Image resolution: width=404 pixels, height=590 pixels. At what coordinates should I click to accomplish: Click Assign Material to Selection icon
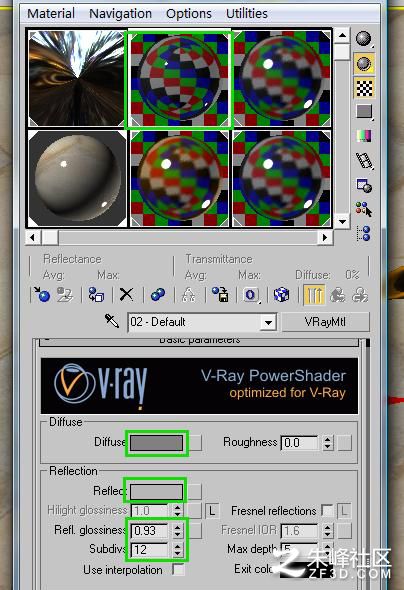click(96, 295)
